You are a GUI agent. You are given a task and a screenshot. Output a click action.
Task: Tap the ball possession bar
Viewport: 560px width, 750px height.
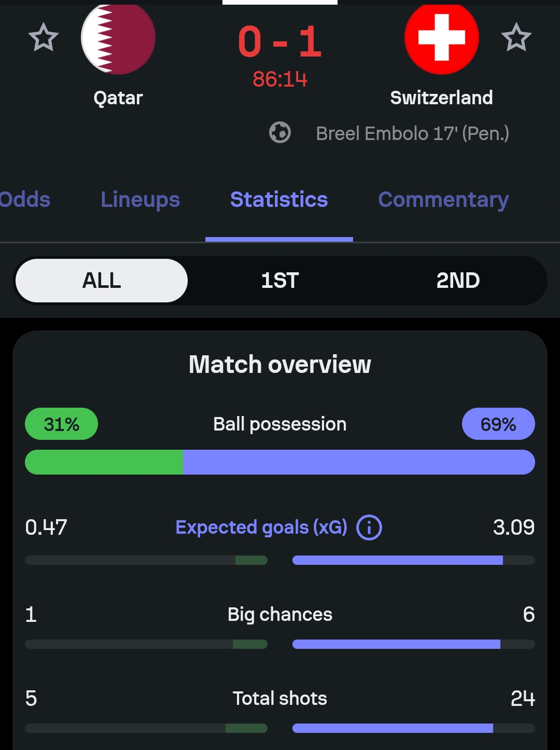[280, 462]
